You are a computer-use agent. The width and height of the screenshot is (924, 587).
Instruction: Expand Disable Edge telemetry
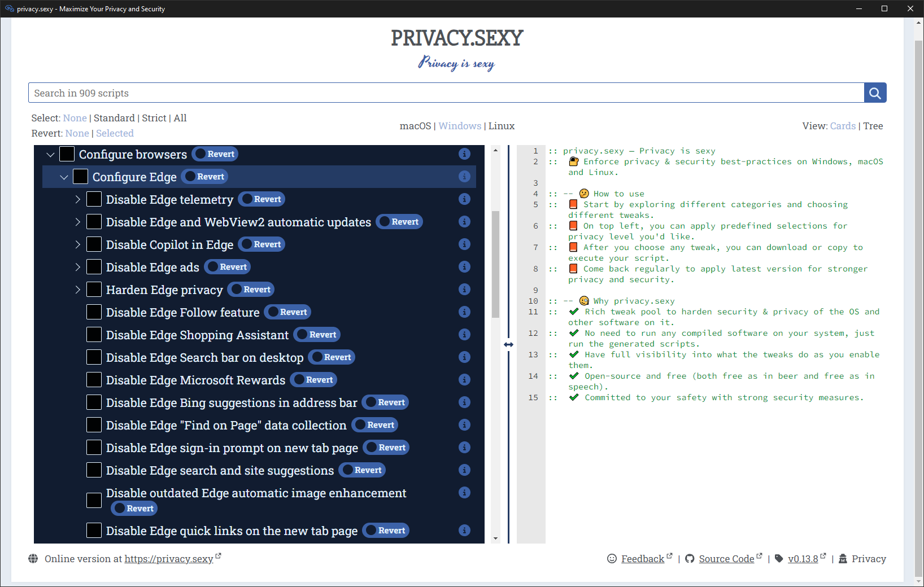pos(77,199)
